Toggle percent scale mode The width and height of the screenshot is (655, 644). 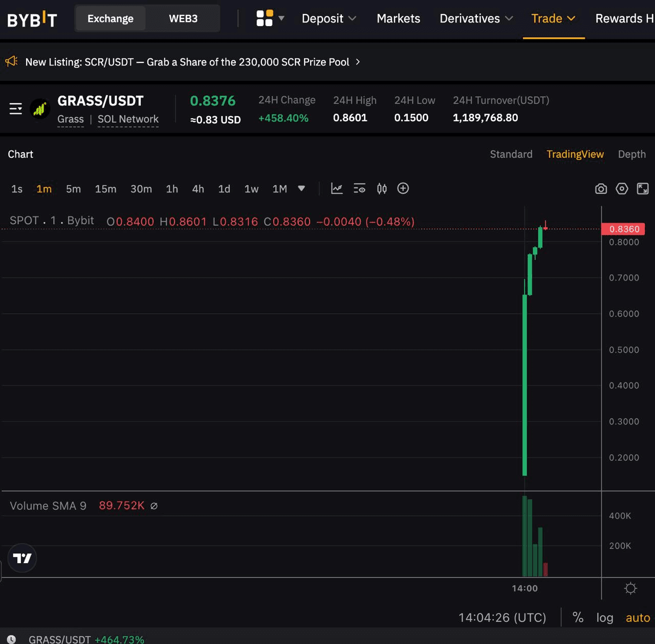coord(578,617)
